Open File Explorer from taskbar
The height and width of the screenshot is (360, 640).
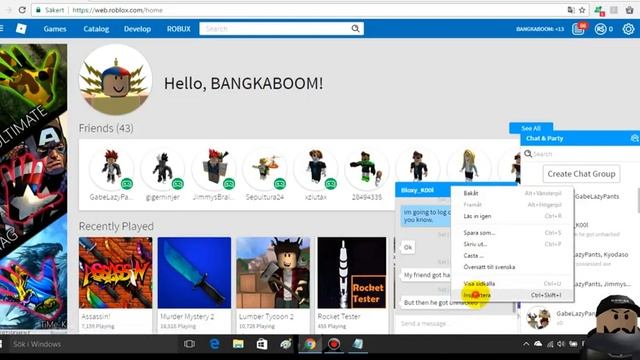(x=238, y=344)
